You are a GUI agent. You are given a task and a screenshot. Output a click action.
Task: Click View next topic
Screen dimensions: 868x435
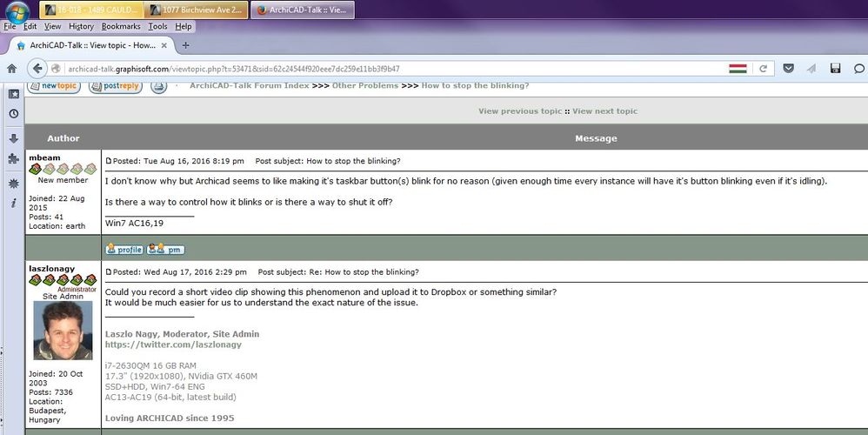click(605, 111)
